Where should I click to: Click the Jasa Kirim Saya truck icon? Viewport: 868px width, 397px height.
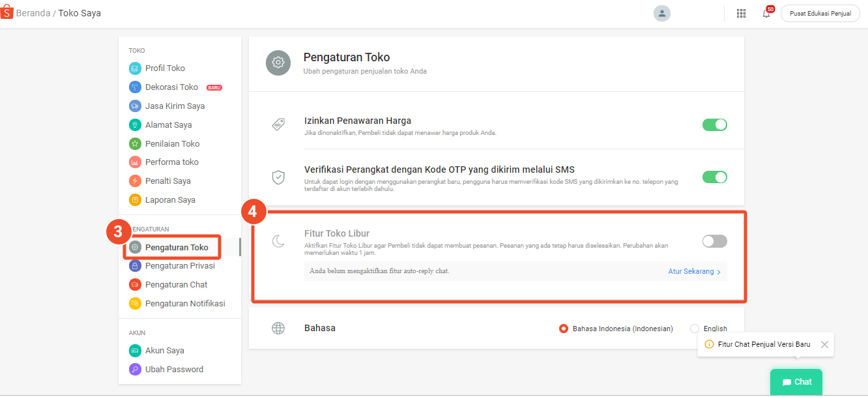(135, 106)
